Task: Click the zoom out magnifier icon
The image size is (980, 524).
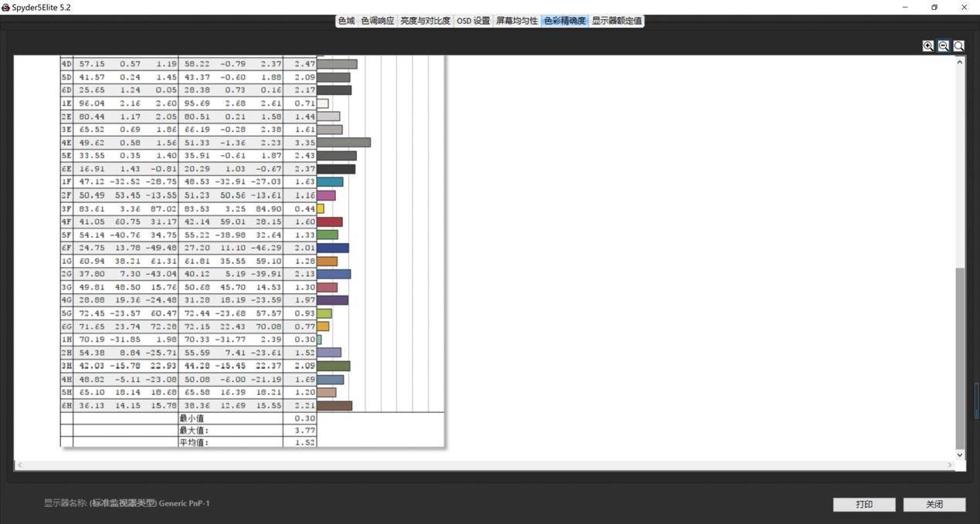Action: [x=944, y=46]
